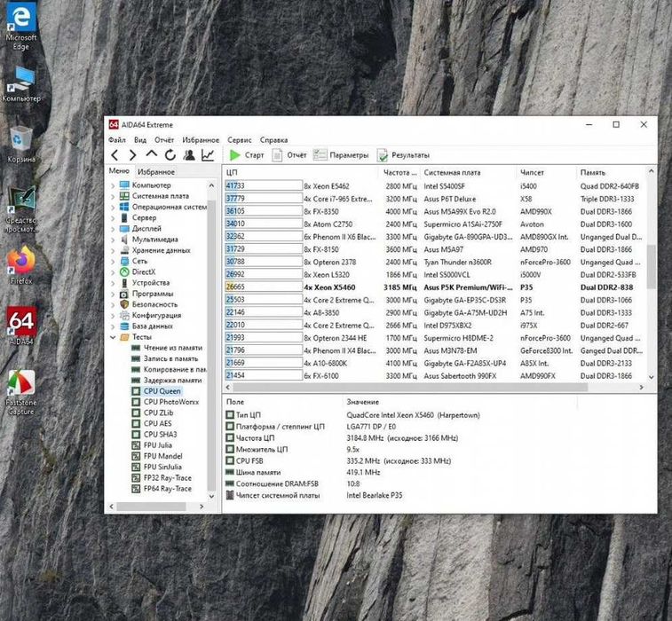This screenshot has width=672, height=621.
Task: Expand the Хранение данных node
Action: click(113, 250)
